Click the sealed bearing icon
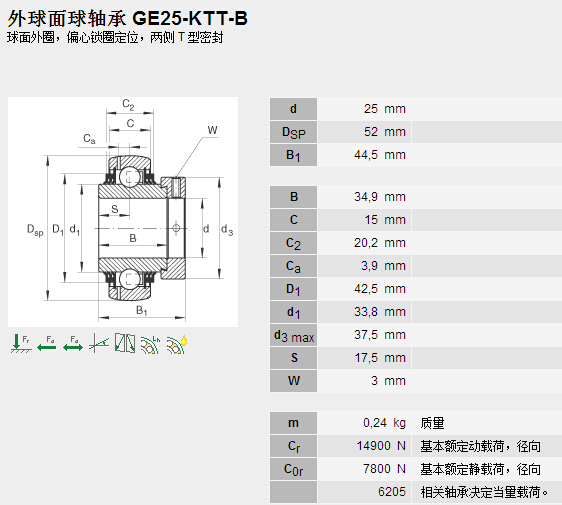Image resolution: width=562 pixels, height=505 pixels. (x=125, y=343)
